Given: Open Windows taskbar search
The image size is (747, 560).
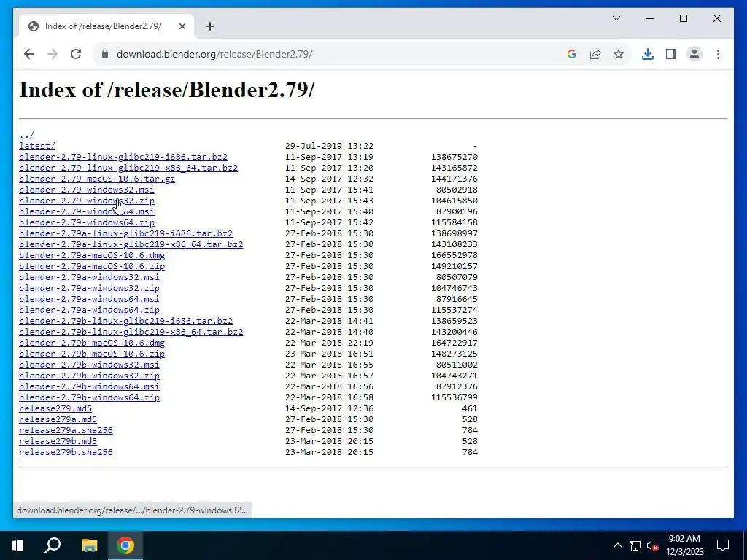Looking at the screenshot, I should tap(53, 545).
